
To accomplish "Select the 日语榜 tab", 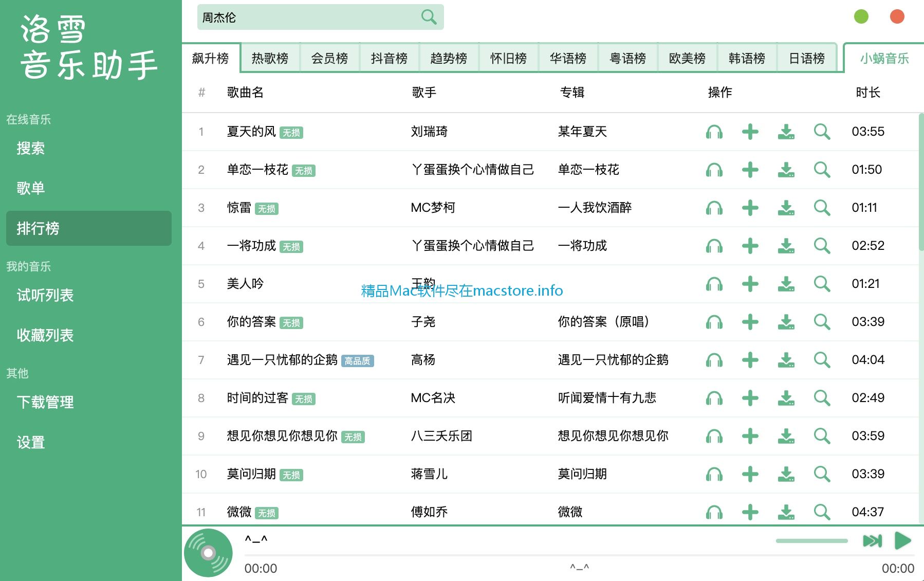I will 807,58.
